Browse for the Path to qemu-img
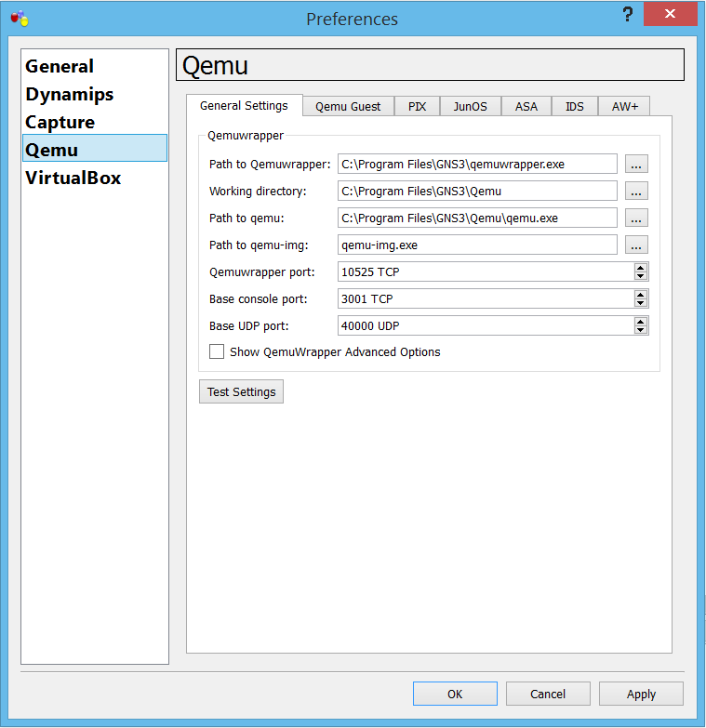 click(636, 245)
